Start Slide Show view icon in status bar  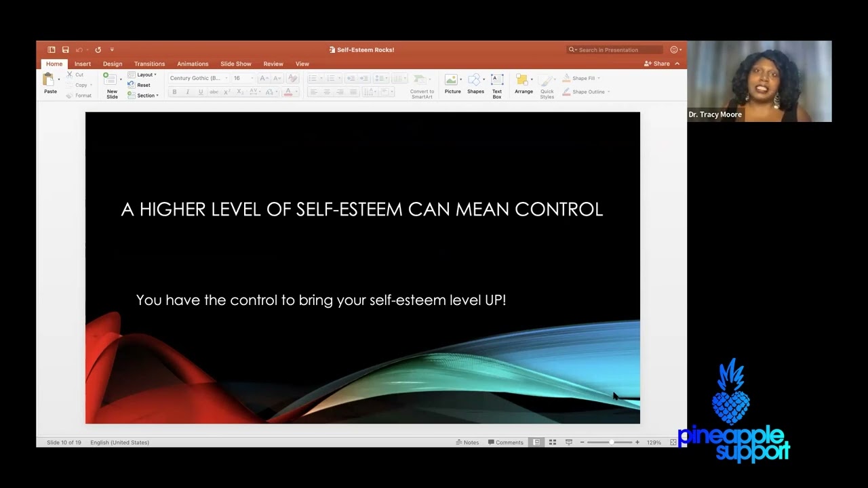click(x=569, y=443)
